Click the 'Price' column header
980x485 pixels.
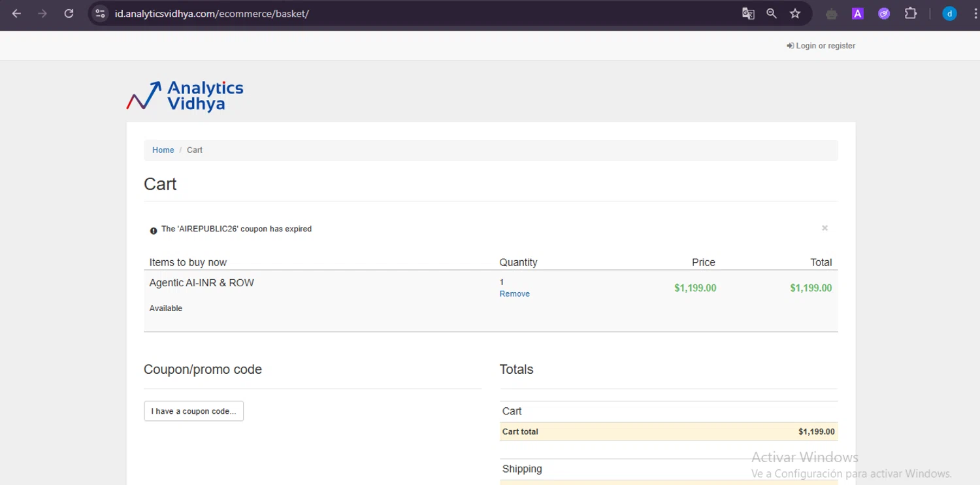point(704,263)
